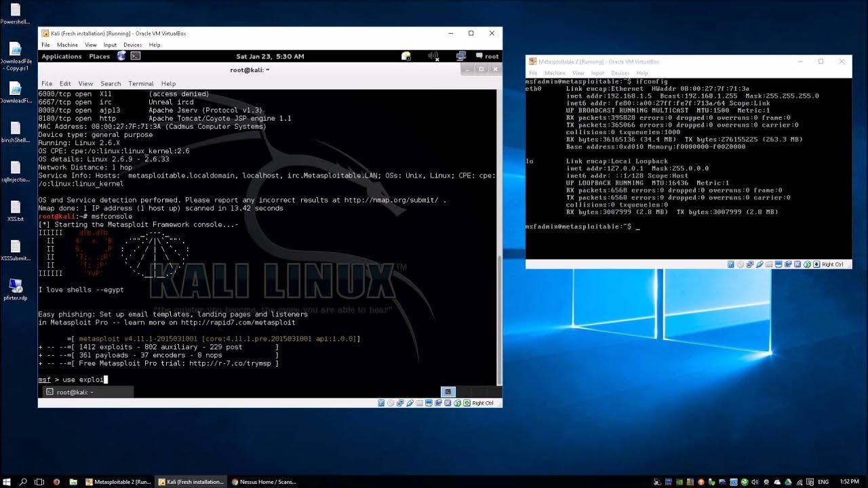Click shared folders icon in Metasploitable status bar

point(768,264)
